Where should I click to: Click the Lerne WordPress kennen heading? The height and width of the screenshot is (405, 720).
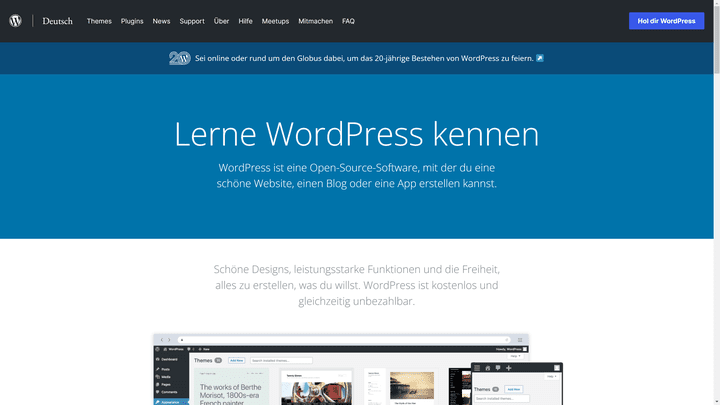pos(356,134)
